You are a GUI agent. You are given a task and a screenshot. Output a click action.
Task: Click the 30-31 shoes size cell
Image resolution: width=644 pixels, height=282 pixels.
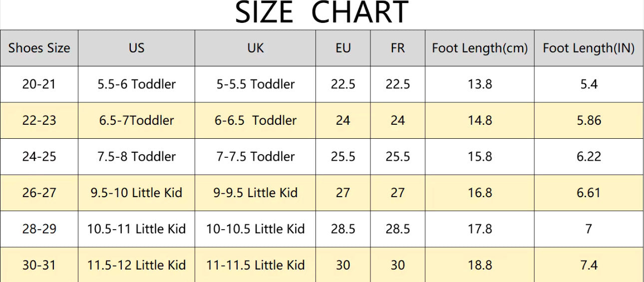[39, 265]
